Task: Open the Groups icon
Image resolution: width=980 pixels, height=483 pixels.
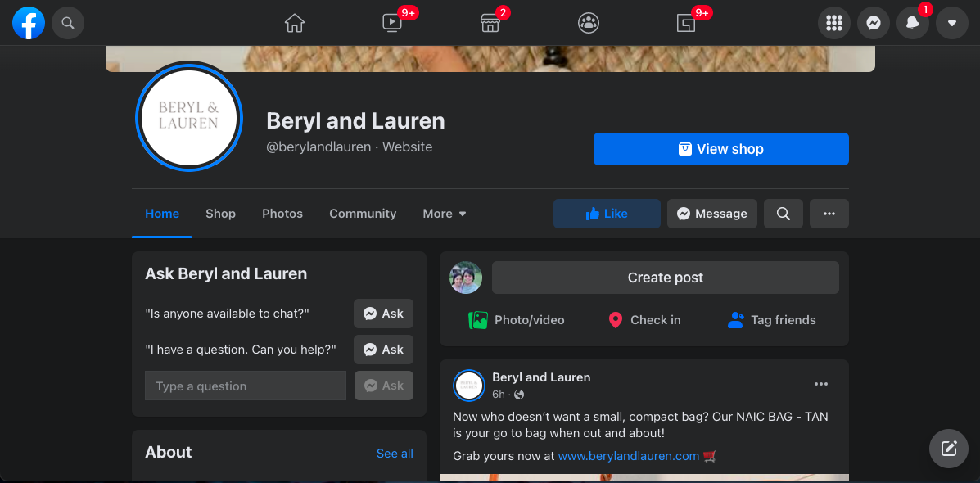Action: [588, 23]
